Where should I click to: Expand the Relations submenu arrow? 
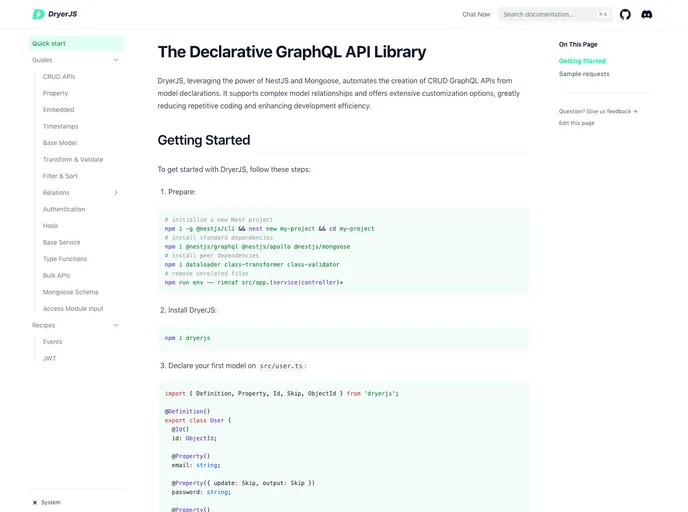[116, 193]
